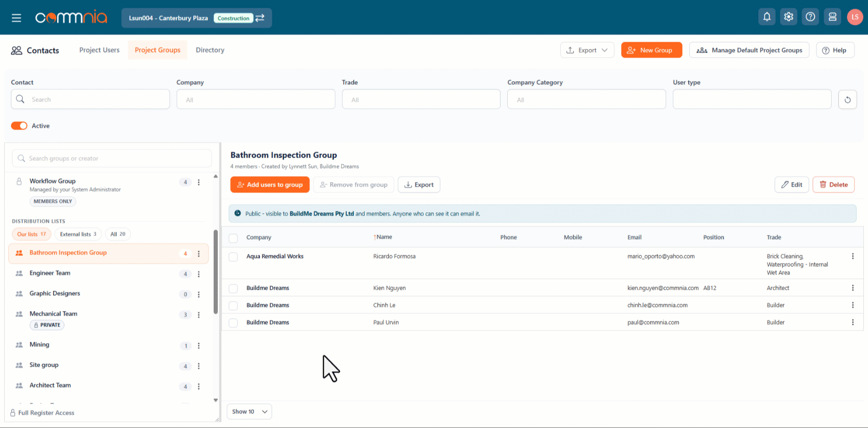
Task: Open the help question mark icon in header
Action: (x=810, y=17)
